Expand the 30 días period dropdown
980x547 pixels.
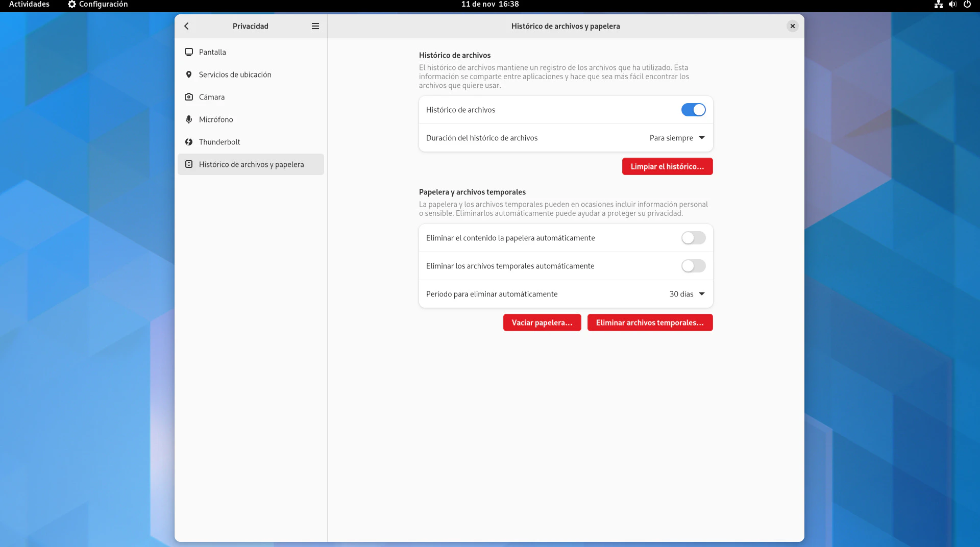(x=687, y=294)
